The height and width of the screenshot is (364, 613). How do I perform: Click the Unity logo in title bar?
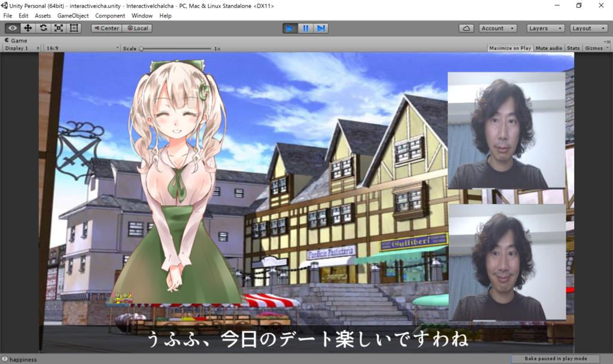[x=4, y=5]
